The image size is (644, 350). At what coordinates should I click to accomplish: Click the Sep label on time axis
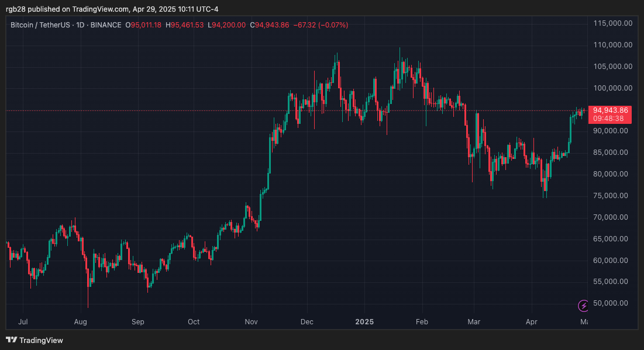pyautogui.click(x=138, y=322)
